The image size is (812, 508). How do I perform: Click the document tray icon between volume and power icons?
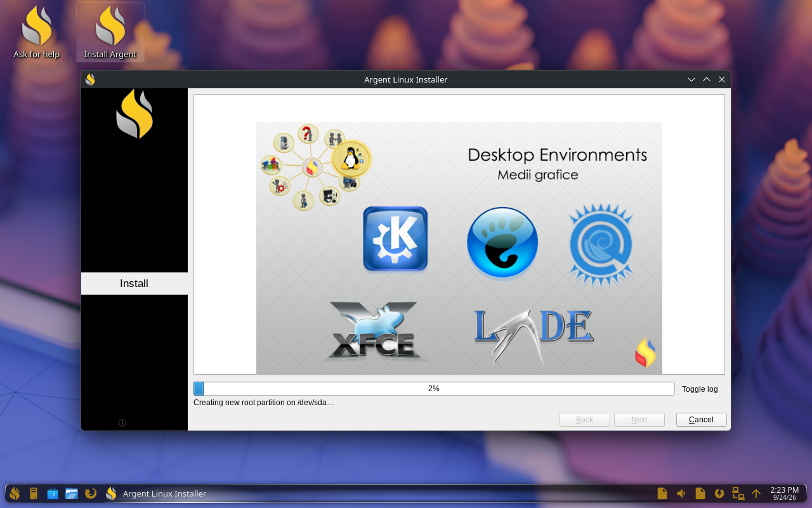(x=700, y=493)
